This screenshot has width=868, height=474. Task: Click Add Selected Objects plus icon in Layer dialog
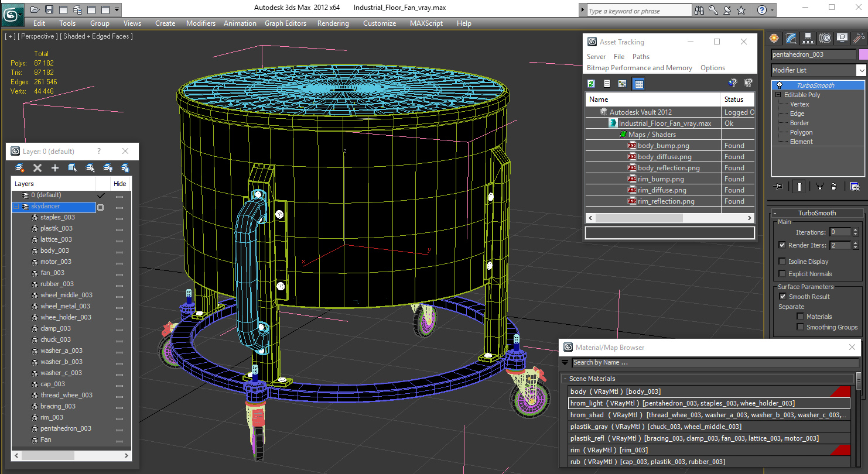(55, 168)
